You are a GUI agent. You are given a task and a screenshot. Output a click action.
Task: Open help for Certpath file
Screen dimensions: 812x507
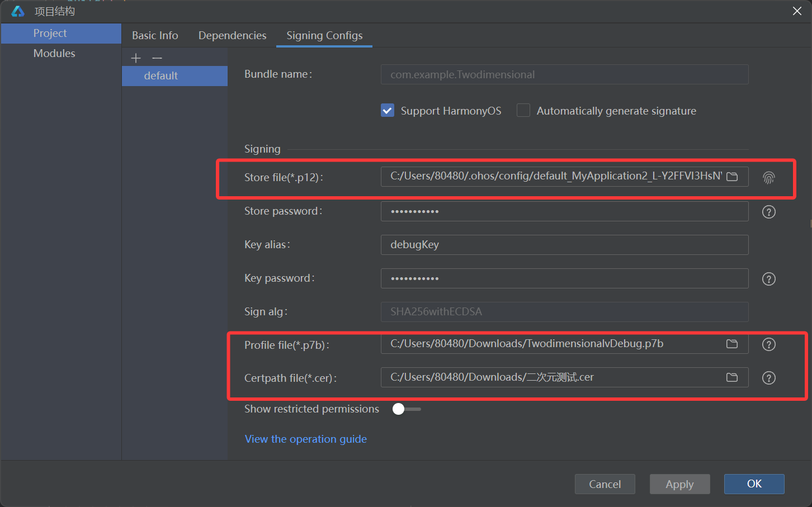pyautogui.click(x=769, y=378)
